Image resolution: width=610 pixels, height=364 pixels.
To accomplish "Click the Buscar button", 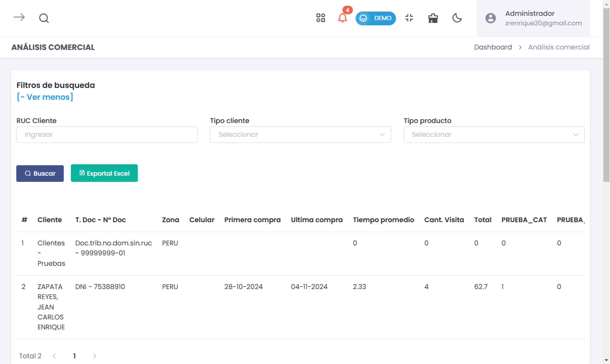I will (x=40, y=173).
